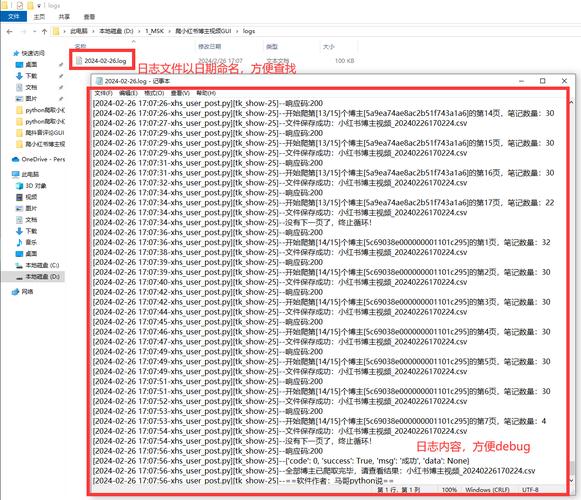Open Notepad's 帮助(H) menu
Viewport: 581px width, 500px height.
[x=206, y=93]
